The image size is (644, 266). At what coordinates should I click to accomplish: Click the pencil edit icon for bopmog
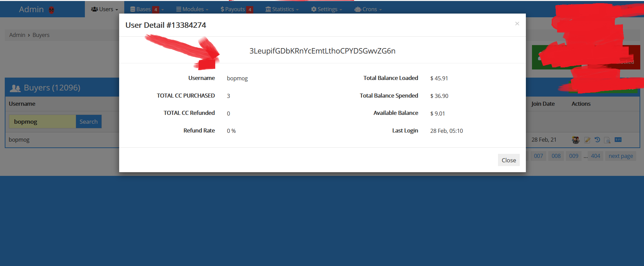tap(587, 140)
